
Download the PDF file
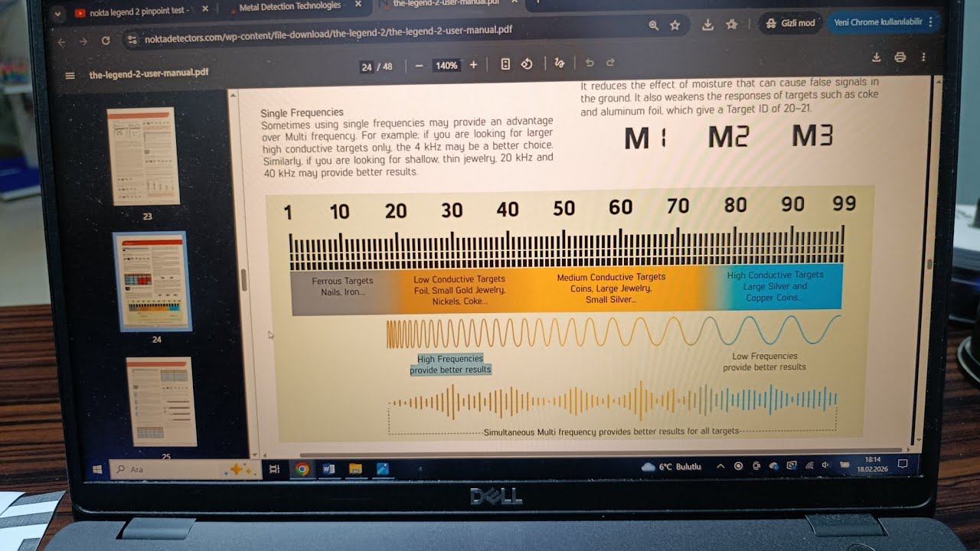(x=877, y=57)
